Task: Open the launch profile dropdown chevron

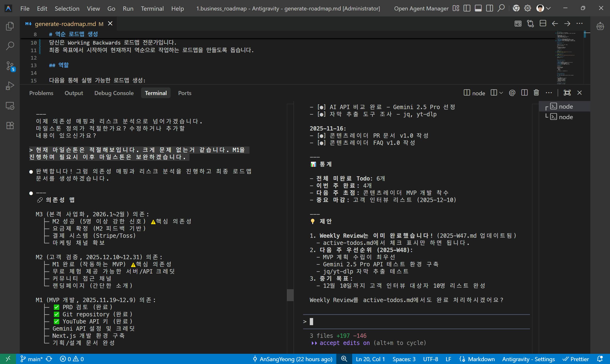Action: pos(501,93)
